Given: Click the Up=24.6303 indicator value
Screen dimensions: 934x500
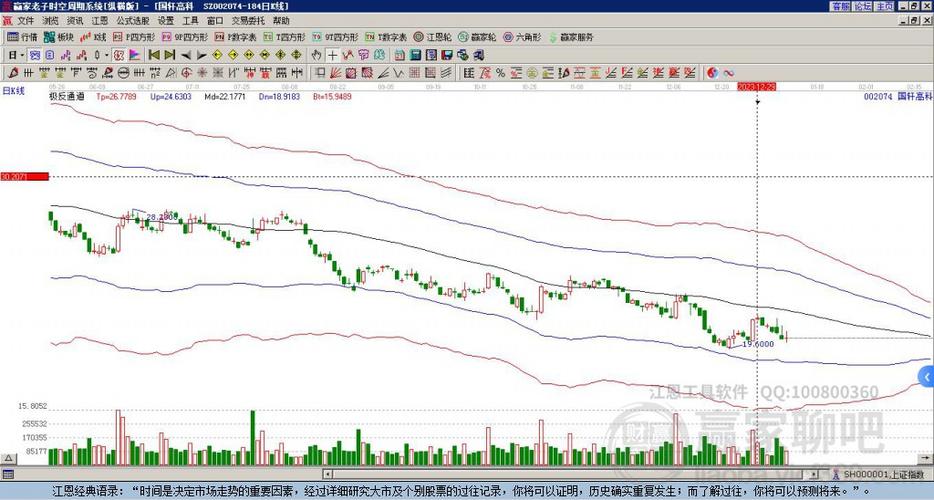Looking at the screenshot, I should (171, 96).
